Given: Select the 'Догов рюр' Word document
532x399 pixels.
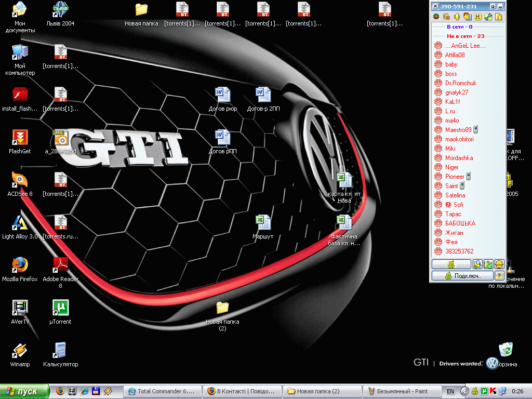Looking at the screenshot, I should pyautogui.click(x=222, y=99).
